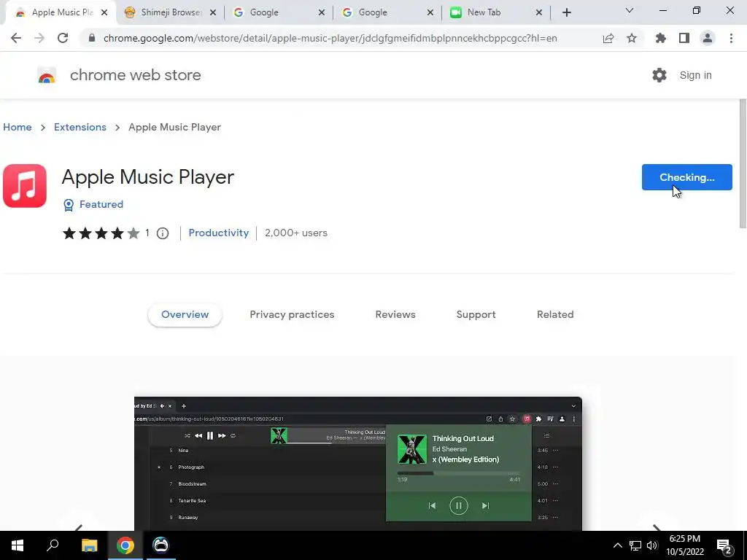This screenshot has width=747, height=560.
Task: Click the star rating display
Action: [101, 233]
